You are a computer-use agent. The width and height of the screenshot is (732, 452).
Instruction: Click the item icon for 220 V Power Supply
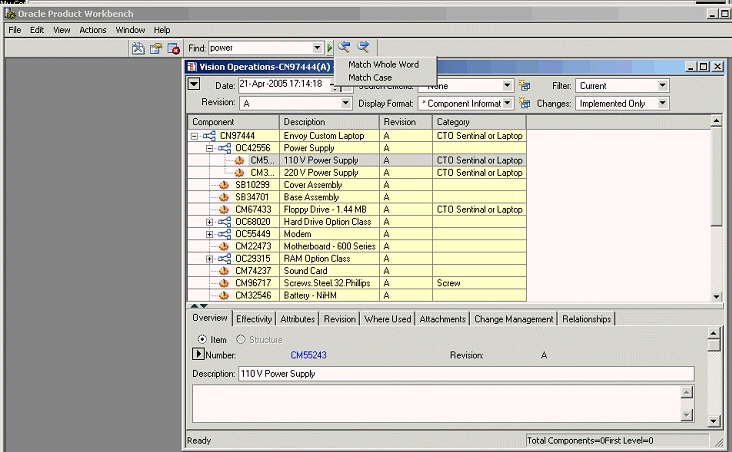pyautogui.click(x=239, y=173)
